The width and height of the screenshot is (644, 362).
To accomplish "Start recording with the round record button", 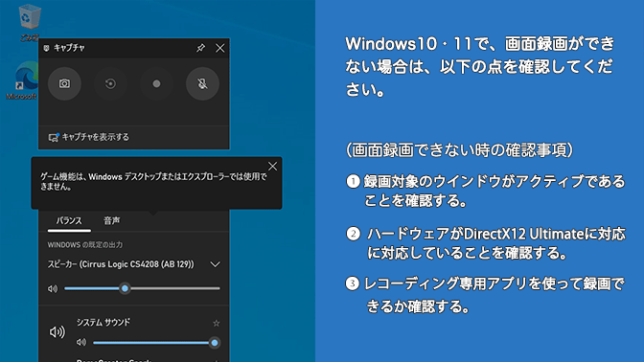I will coord(156,83).
